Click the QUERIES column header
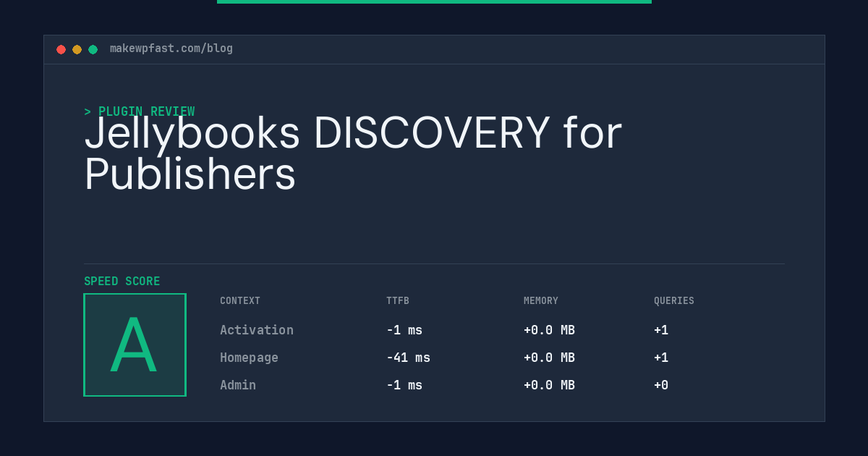The height and width of the screenshot is (456, 868). click(x=674, y=301)
